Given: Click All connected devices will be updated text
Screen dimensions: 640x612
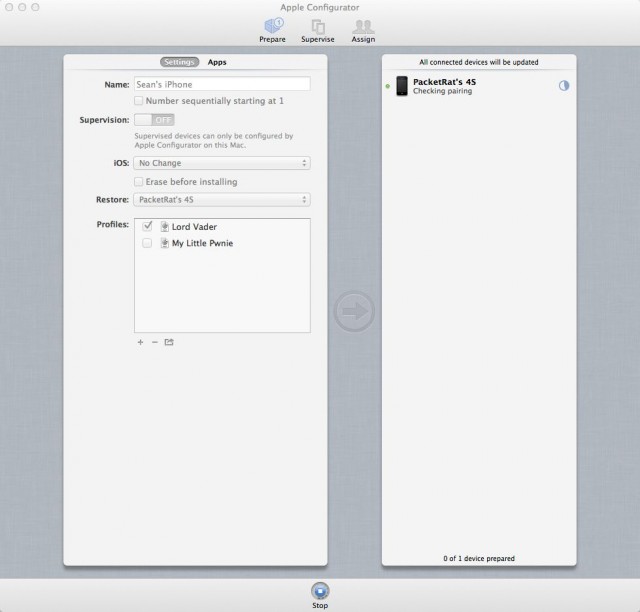Looking at the screenshot, I should [479, 62].
